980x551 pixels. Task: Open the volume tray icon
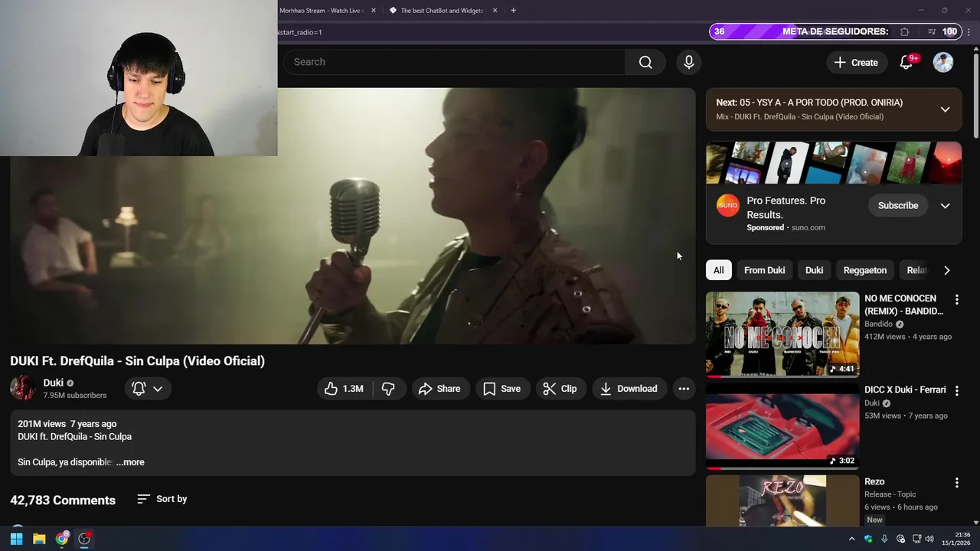pyautogui.click(x=929, y=539)
